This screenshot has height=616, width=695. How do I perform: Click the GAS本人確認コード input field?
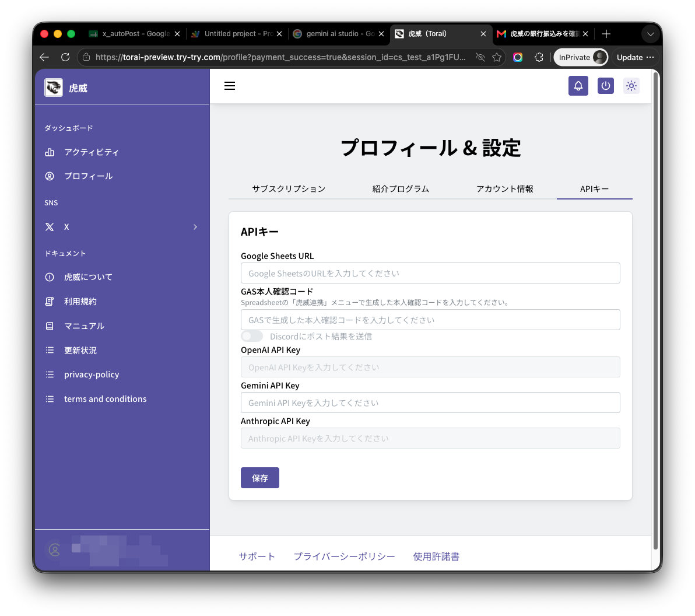tap(430, 320)
